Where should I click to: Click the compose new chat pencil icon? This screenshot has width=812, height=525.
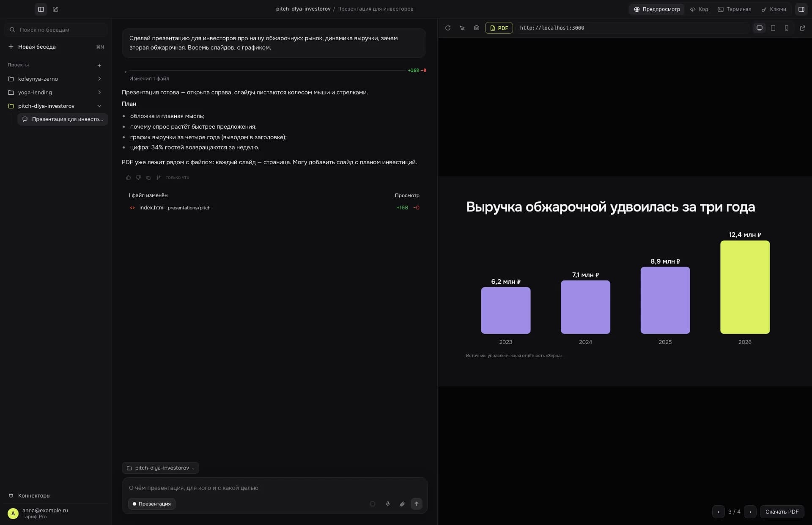tap(55, 9)
